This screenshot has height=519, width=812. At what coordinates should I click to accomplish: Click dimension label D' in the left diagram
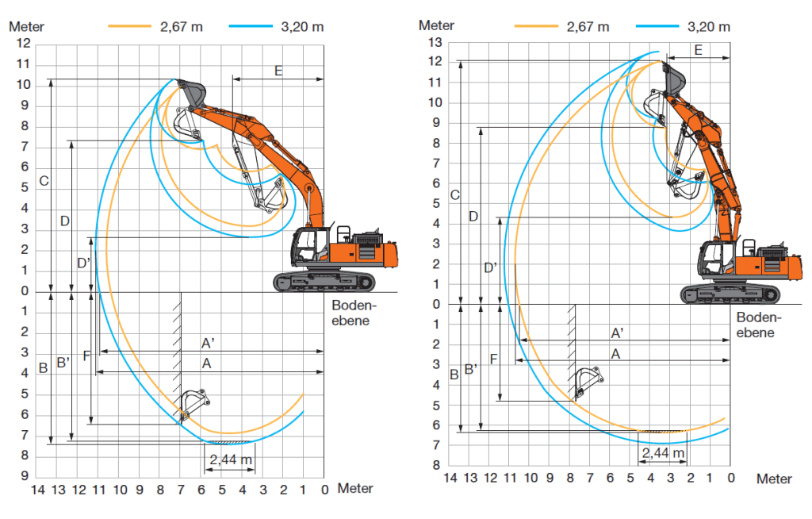(82, 263)
